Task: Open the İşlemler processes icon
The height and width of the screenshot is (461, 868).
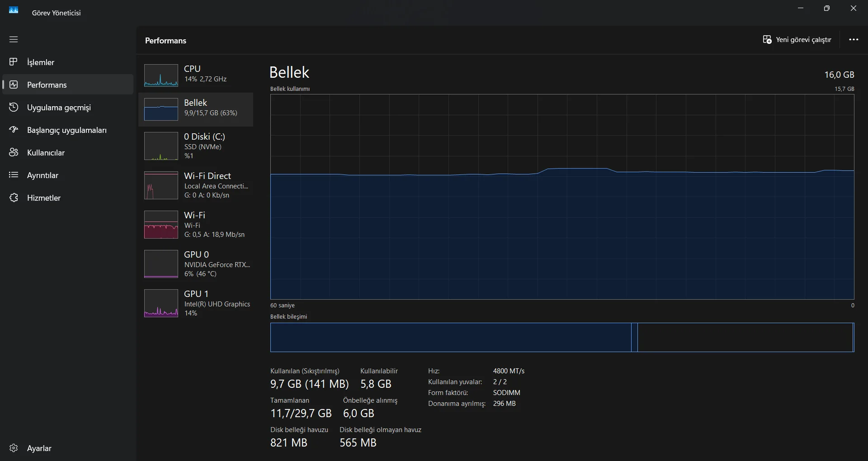Action: point(14,62)
